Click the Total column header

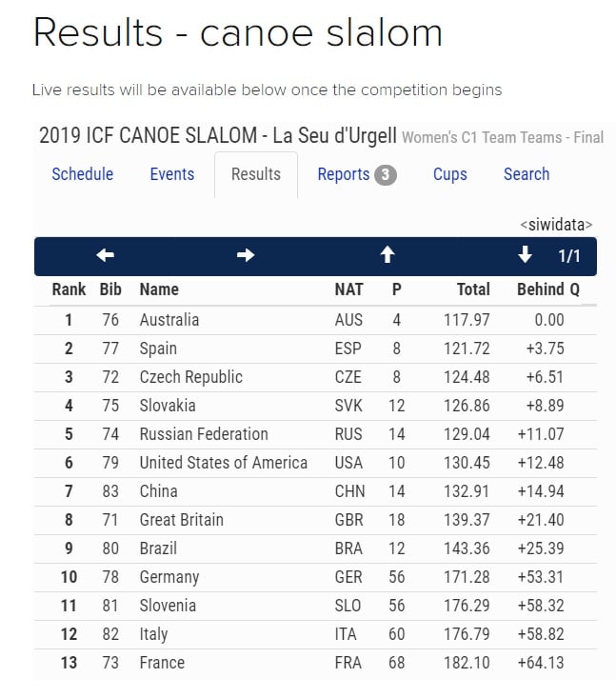click(473, 289)
